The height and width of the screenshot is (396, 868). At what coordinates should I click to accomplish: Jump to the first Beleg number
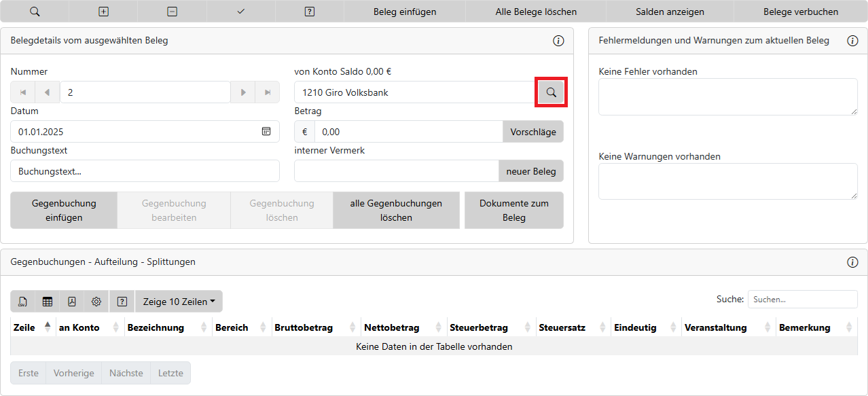(x=23, y=92)
